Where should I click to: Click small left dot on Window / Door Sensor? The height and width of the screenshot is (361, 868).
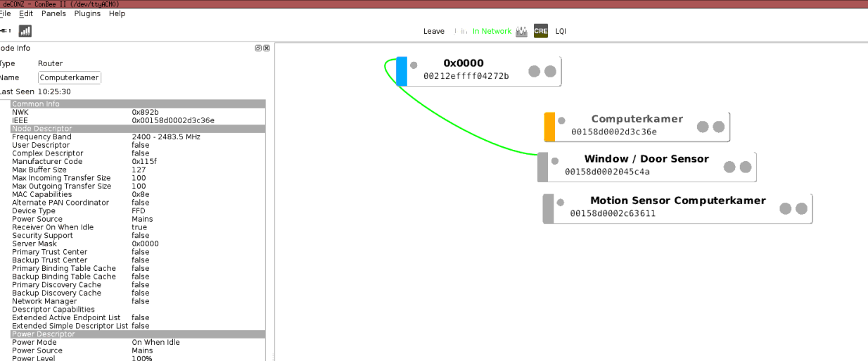(555, 160)
